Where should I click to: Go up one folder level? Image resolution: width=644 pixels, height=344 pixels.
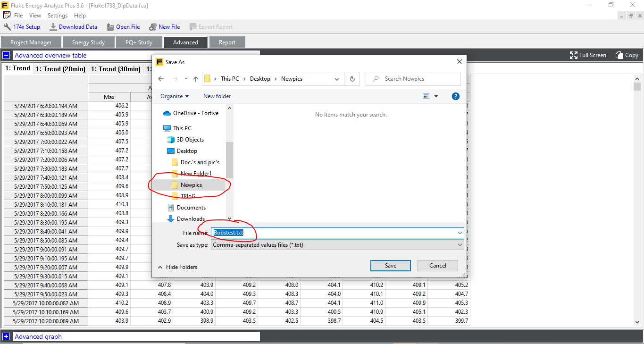pos(195,79)
